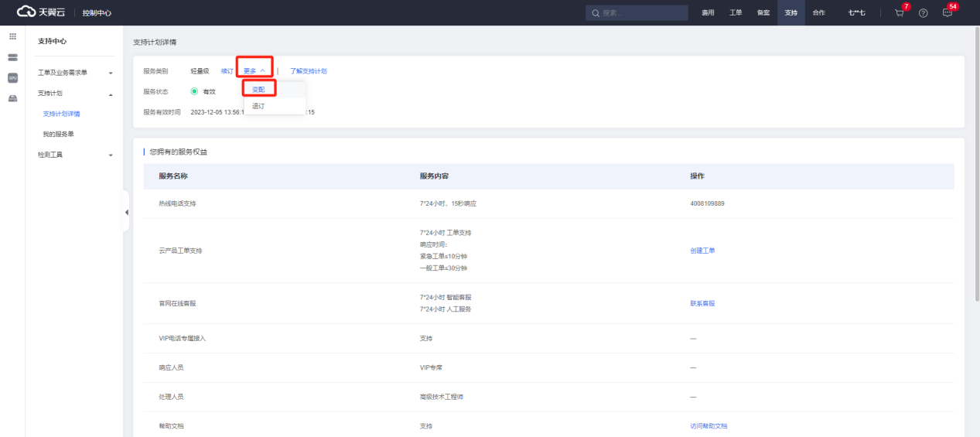
Task: Open the apps grid menu icon
Action: [x=12, y=37]
